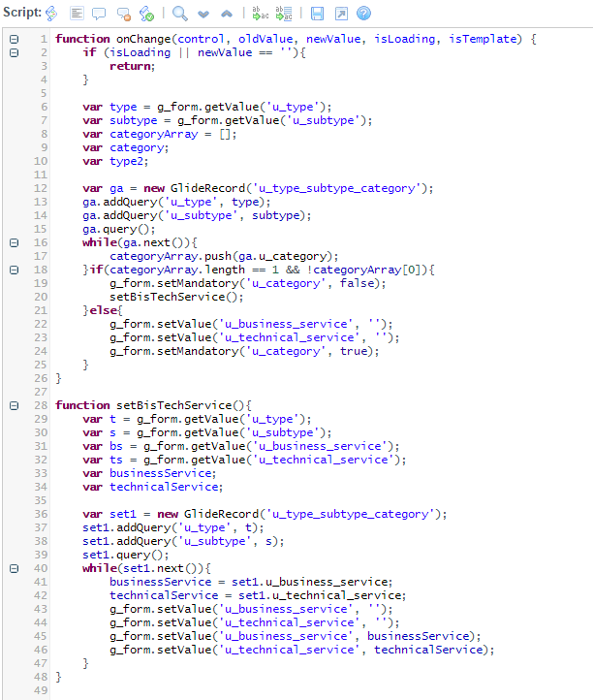
Task: Collapse the onChange function at line 1
Action: coord(15,40)
